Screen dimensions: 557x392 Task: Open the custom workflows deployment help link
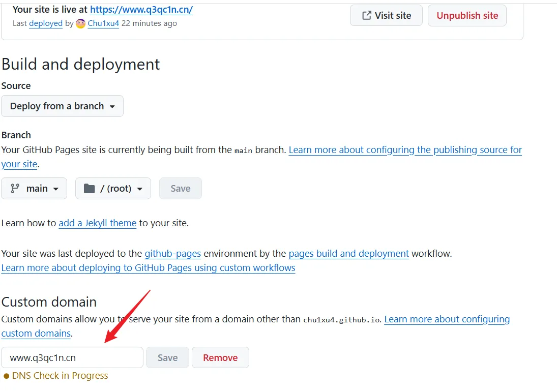tap(148, 268)
